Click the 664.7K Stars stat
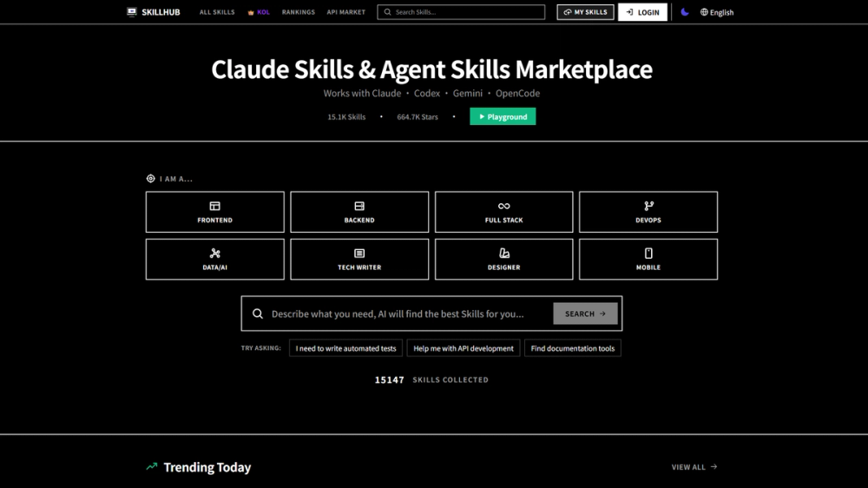 click(x=418, y=117)
